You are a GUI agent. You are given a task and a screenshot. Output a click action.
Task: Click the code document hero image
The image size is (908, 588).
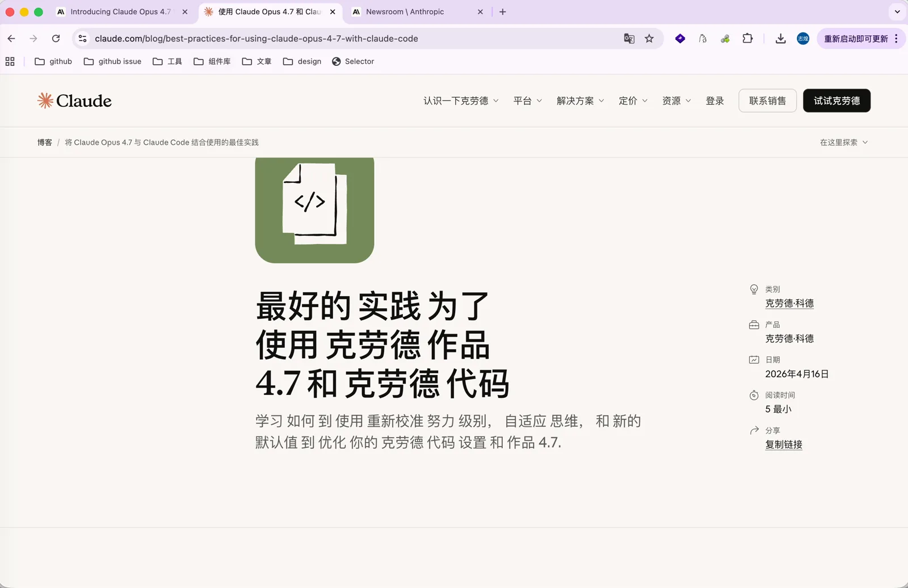click(x=314, y=210)
